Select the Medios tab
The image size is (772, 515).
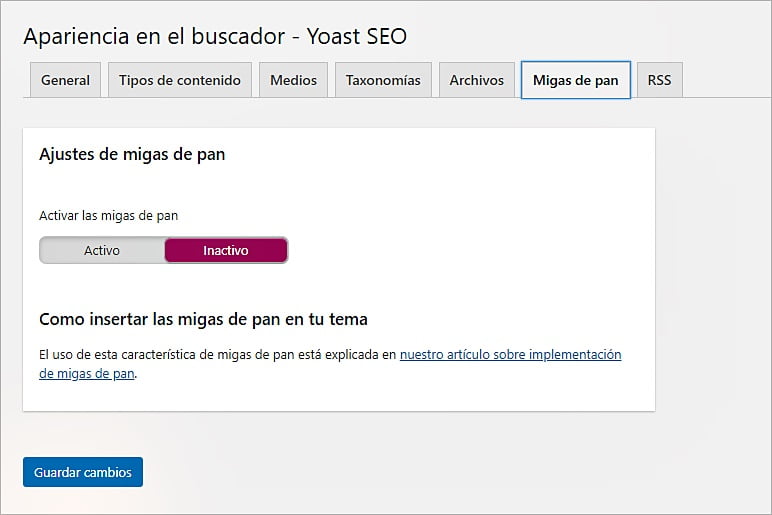coord(293,80)
